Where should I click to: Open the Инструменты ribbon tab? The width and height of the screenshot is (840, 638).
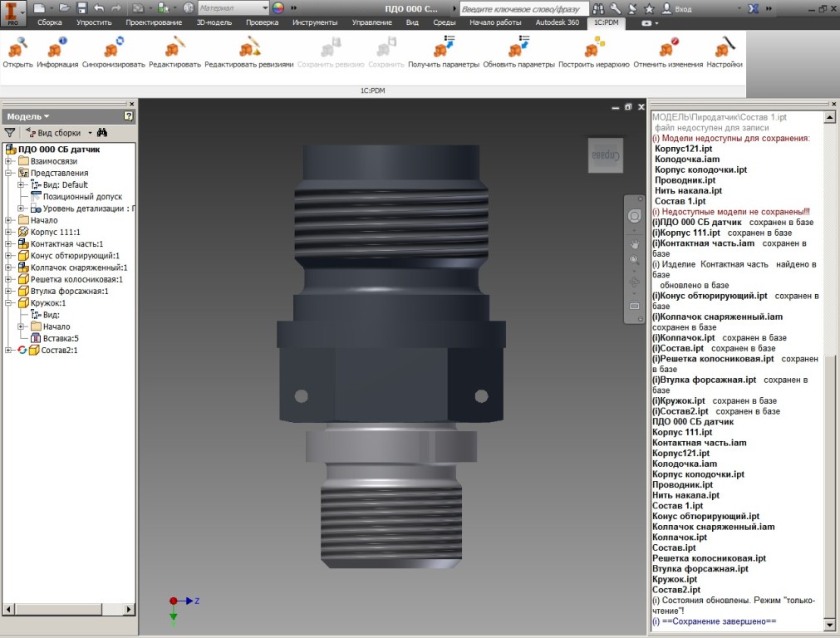(315, 22)
